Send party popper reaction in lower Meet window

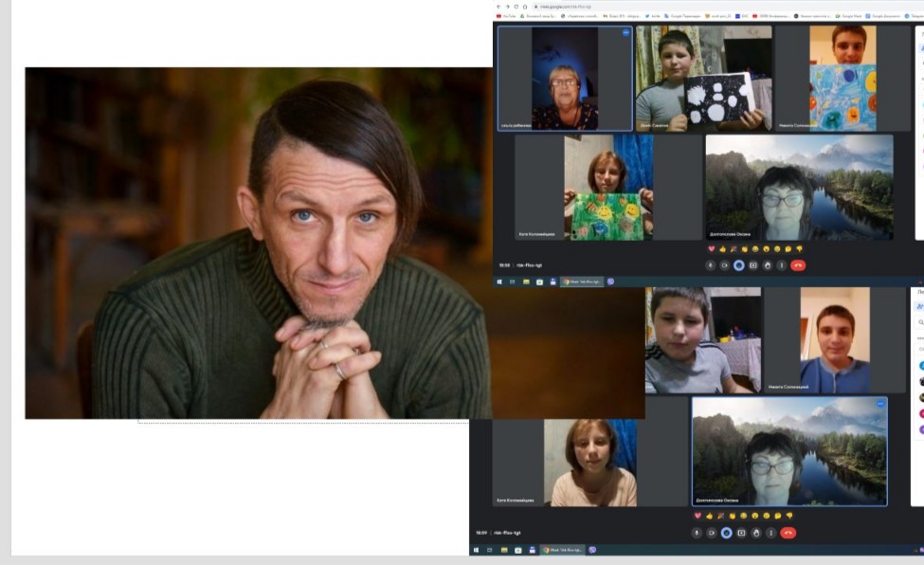(x=720, y=516)
